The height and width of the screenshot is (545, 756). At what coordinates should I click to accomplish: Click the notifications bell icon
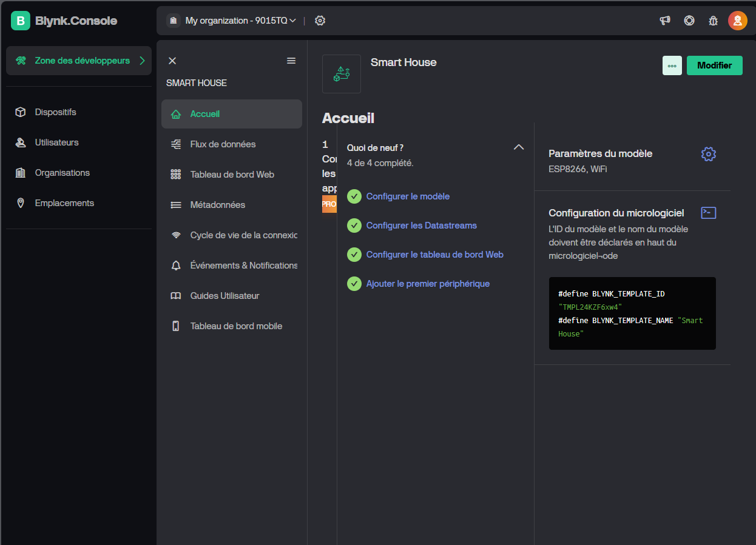(x=176, y=266)
